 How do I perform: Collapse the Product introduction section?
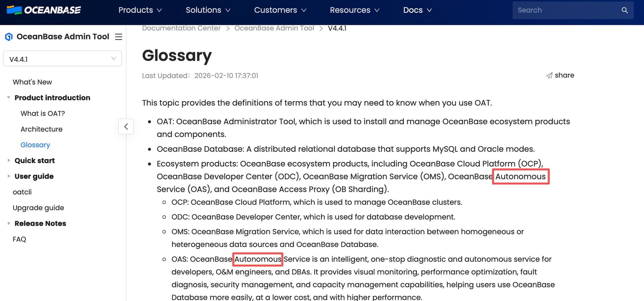coord(9,98)
